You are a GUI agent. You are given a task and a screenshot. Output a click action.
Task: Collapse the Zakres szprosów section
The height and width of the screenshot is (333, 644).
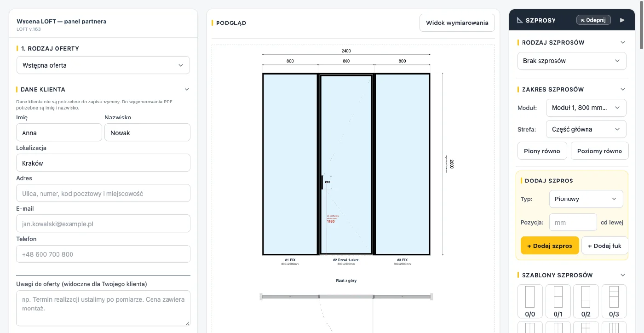[623, 89]
